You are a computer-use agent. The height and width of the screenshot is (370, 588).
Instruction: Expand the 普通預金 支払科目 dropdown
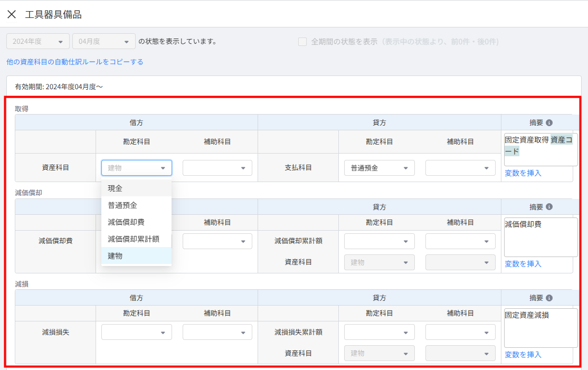(x=379, y=168)
